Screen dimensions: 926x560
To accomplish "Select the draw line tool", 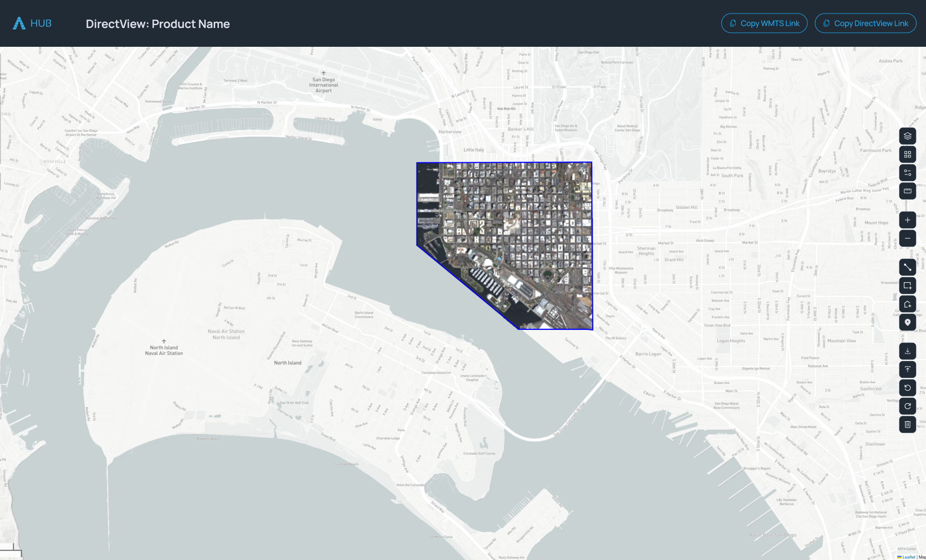I will (907, 267).
